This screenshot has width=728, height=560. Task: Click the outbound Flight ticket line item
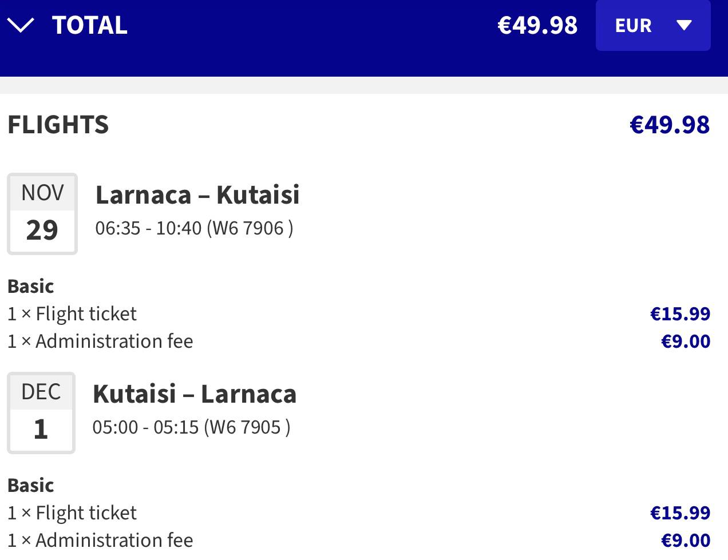coord(72,313)
